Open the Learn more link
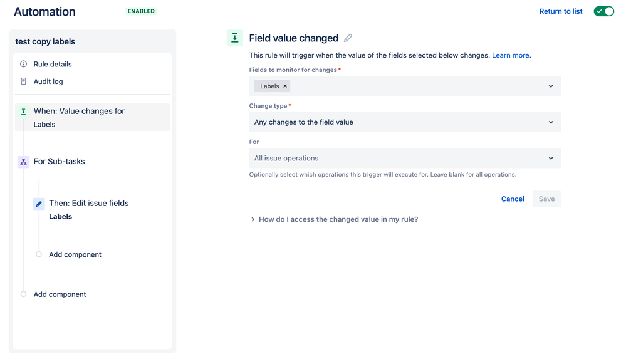Screen dimensions: 626x364 tap(511, 55)
